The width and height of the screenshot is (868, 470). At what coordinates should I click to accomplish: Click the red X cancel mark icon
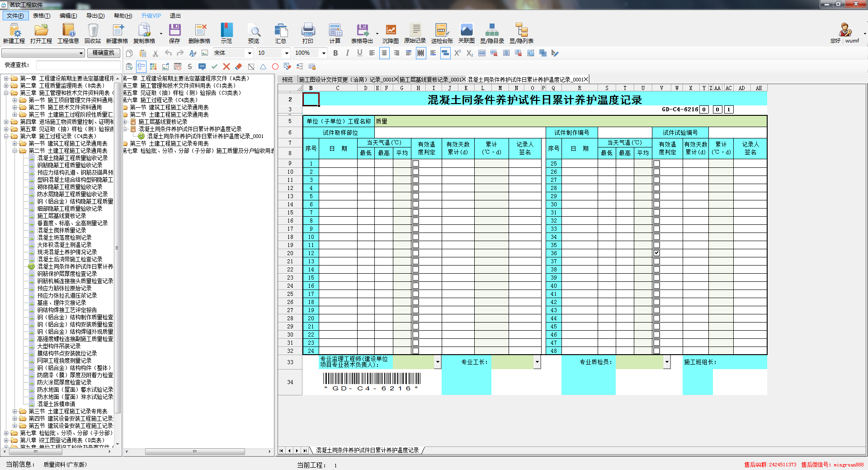(x=226, y=66)
